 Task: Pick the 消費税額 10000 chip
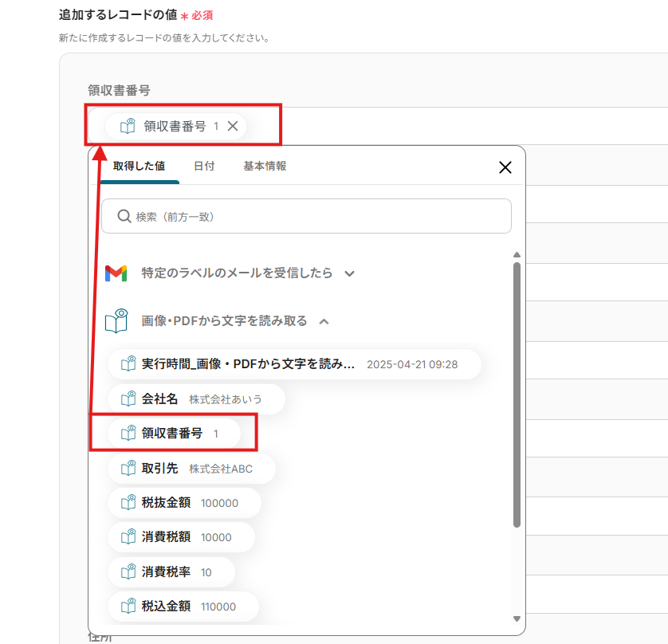coord(182,537)
